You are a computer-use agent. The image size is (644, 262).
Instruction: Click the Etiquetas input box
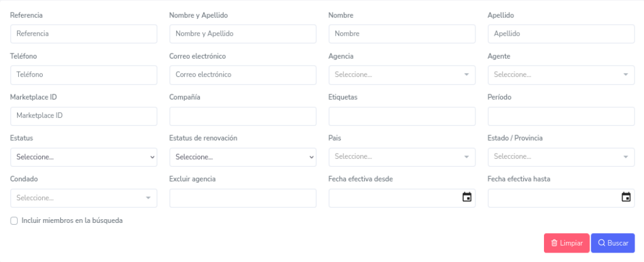click(402, 116)
